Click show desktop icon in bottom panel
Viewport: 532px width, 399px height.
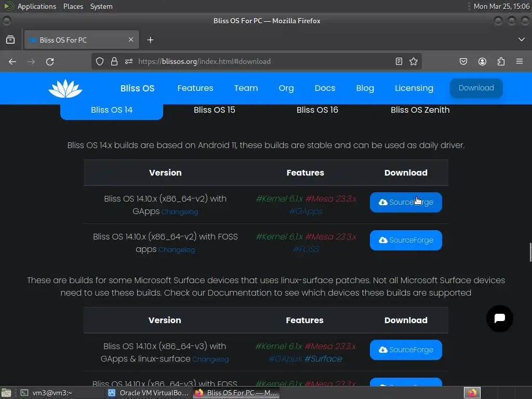(x=6, y=393)
